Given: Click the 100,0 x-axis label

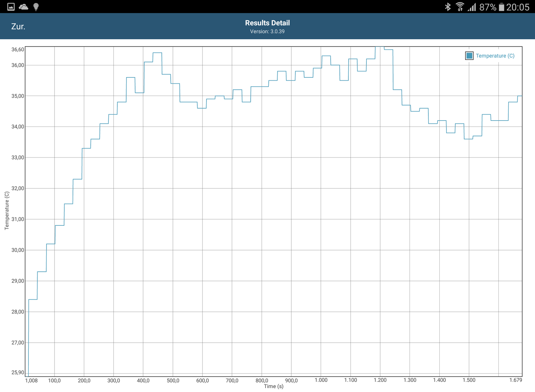Looking at the screenshot, I should pos(55,381).
